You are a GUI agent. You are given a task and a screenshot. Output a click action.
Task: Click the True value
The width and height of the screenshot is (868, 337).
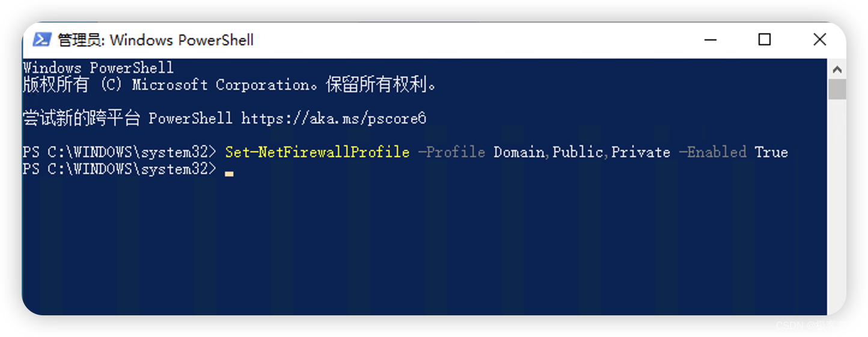[x=771, y=152]
